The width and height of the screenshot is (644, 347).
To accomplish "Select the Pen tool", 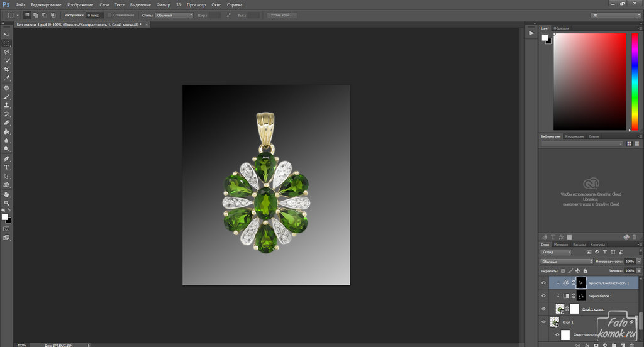I will 6,159.
